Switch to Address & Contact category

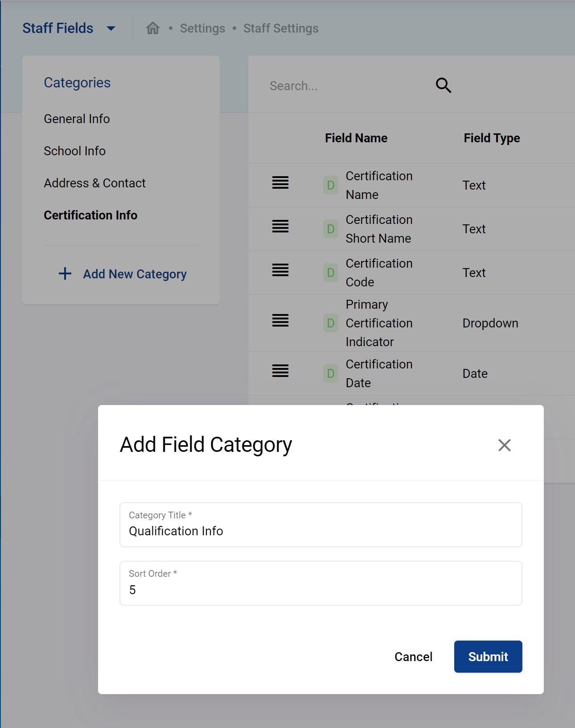tap(94, 183)
